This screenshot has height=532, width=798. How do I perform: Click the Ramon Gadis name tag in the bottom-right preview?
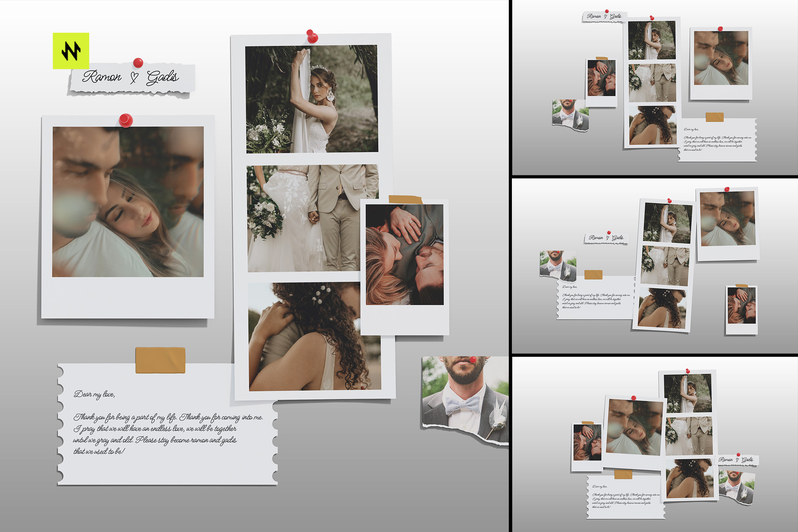click(x=736, y=460)
